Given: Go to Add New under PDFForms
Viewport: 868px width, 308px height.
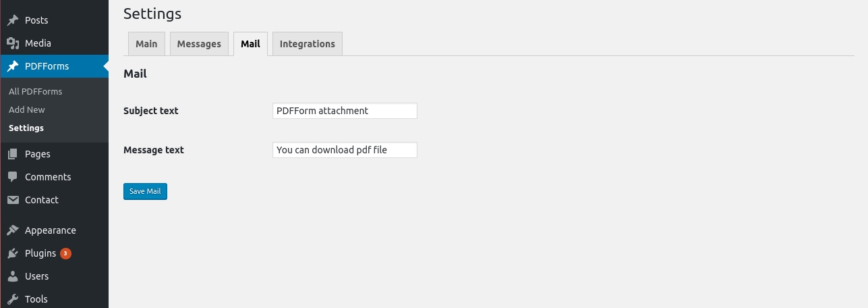Looking at the screenshot, I should point(27,109).
